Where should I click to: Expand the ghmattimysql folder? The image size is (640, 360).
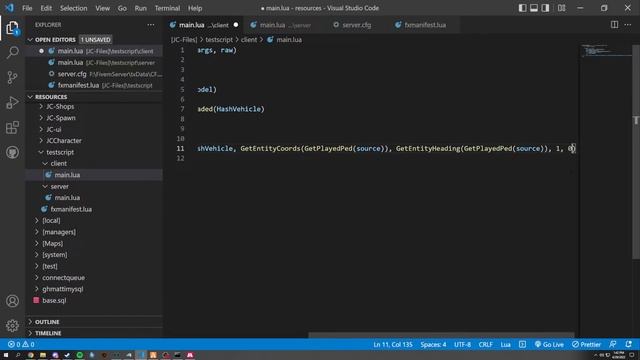pyautogui.click(x=62, y=289)
